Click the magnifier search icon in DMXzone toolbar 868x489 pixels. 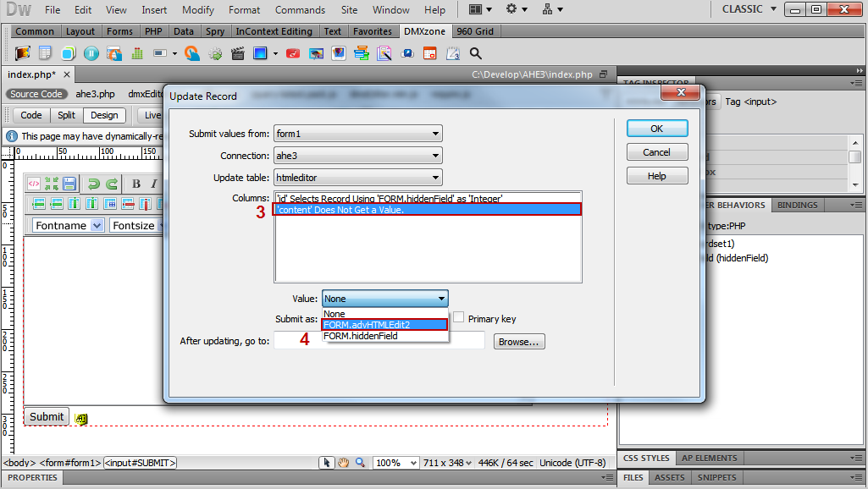point(476,53)
